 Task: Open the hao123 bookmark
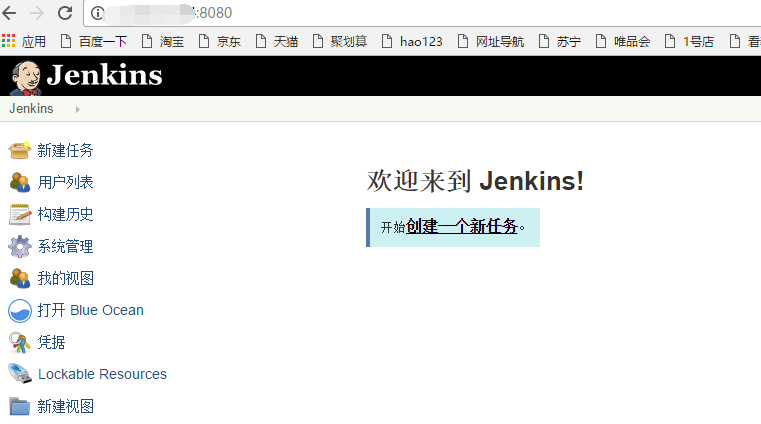click(412, 42)
